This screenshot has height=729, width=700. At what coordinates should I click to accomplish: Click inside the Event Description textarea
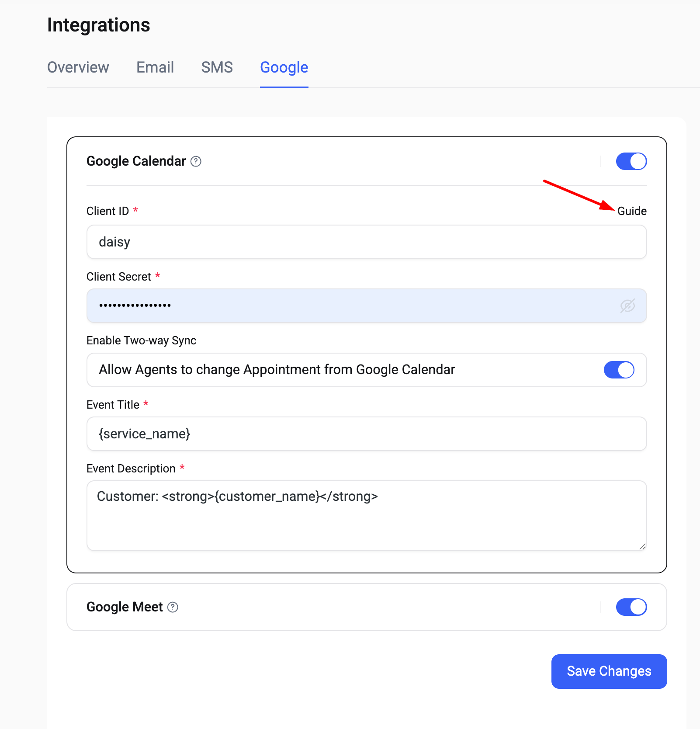click(366, 520)
